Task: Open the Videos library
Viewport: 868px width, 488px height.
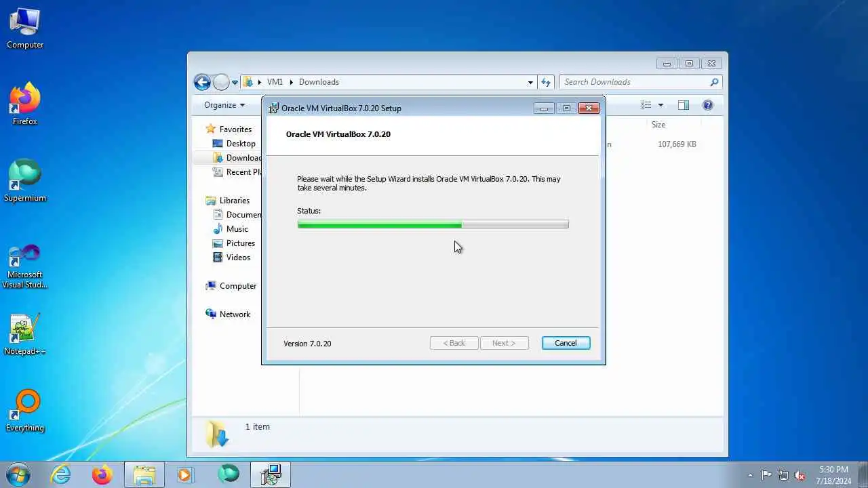Action: click(x=238, y=258)
